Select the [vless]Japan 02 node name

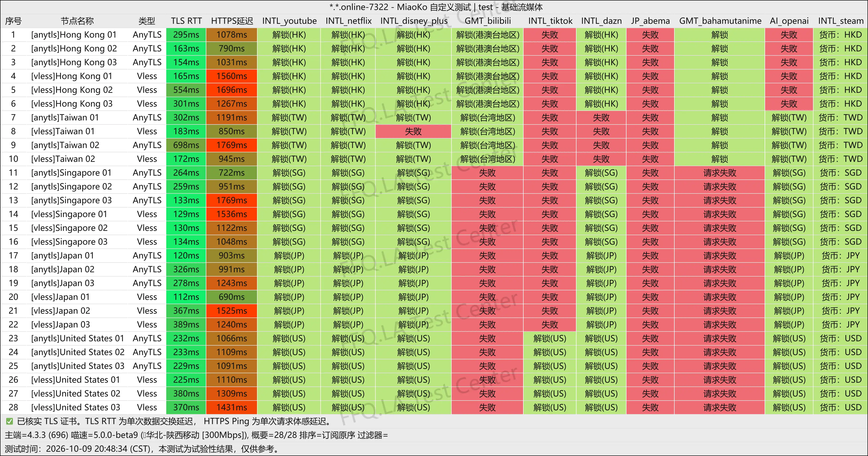[x=61, y=311]
